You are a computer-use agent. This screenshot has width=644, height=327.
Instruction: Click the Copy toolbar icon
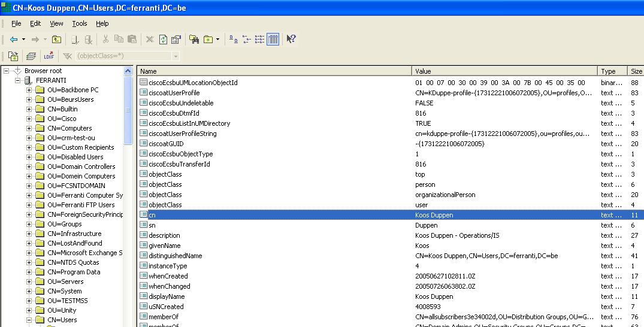point(119,39)
